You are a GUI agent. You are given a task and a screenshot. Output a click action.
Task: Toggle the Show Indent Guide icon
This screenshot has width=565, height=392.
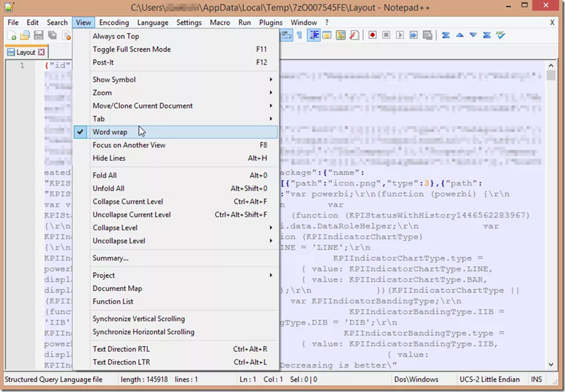tap(313, 35)
